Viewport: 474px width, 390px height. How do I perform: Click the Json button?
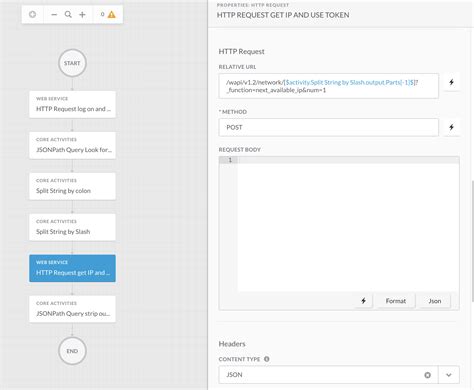(x=435, y=301)
